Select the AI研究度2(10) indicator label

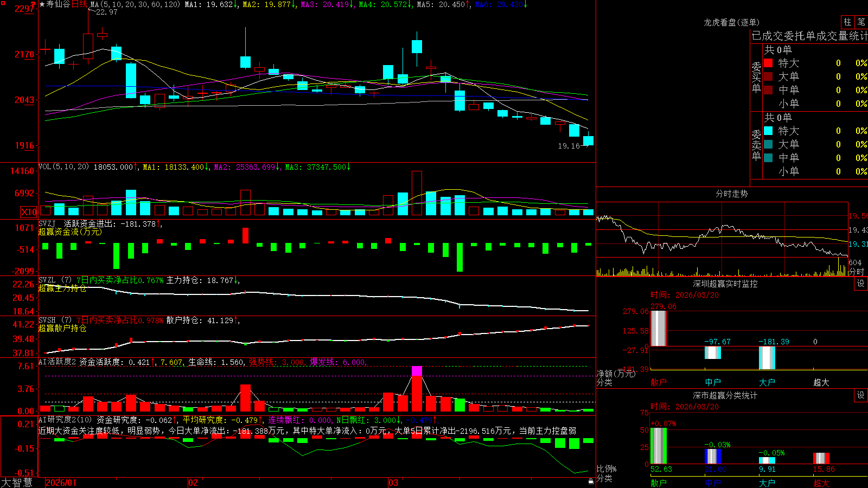click(66, 420)
